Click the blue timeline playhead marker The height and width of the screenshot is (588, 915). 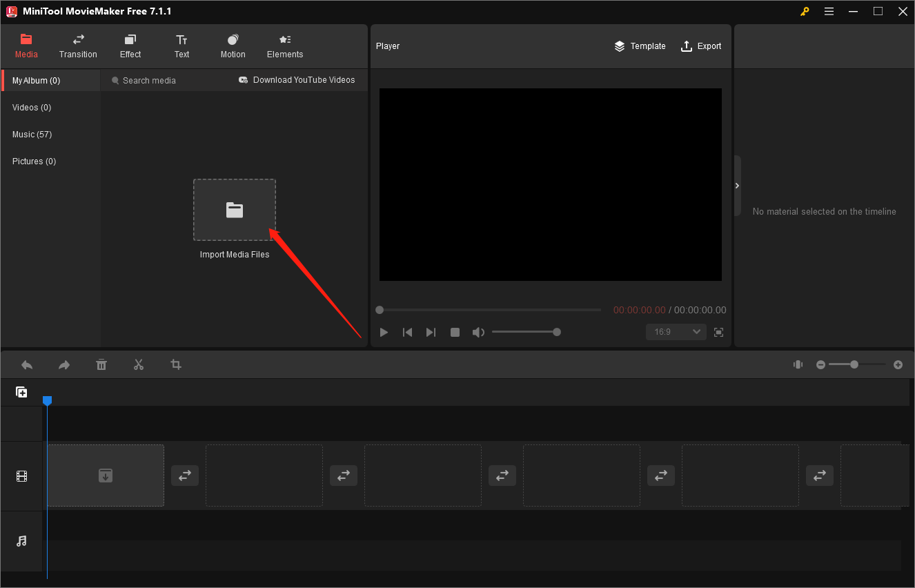[x=47, y=400]
